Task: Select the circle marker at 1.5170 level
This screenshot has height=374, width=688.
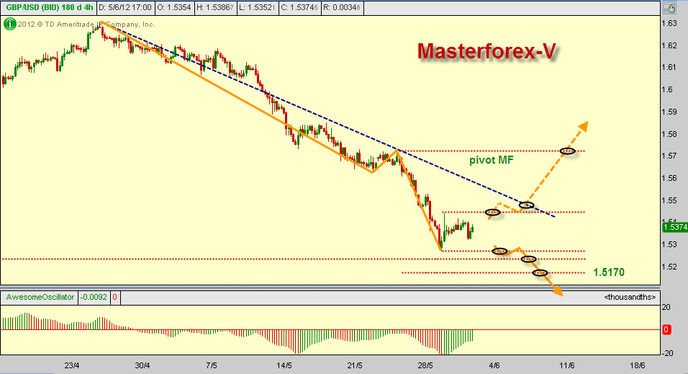Action: pos(540,273)
